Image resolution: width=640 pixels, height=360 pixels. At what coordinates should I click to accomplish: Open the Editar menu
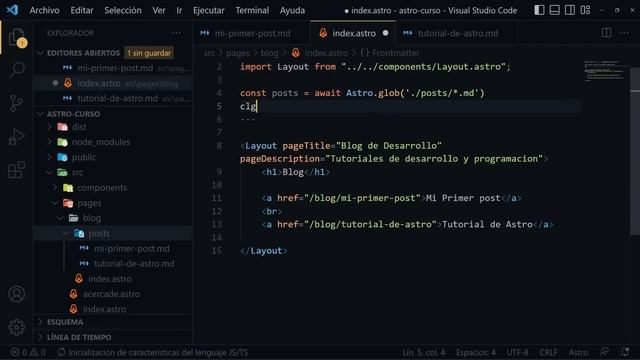pos(82,10)
